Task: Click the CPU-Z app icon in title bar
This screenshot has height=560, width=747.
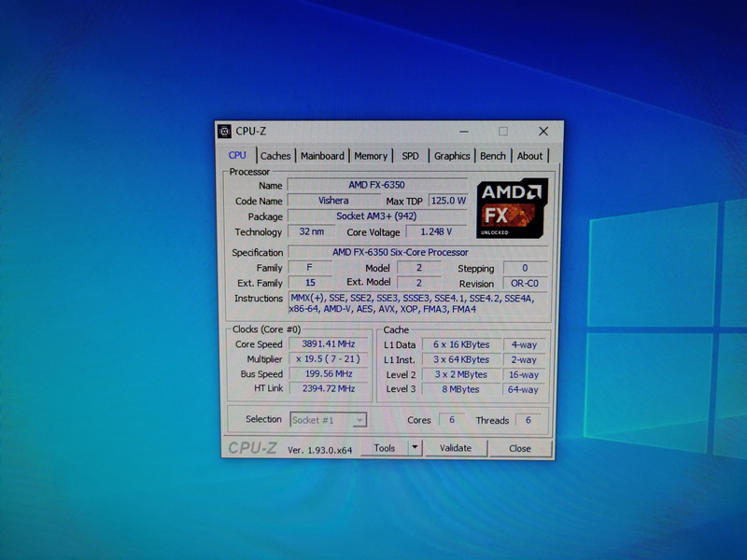Action: pyautogui.click(x=224, y=131)
